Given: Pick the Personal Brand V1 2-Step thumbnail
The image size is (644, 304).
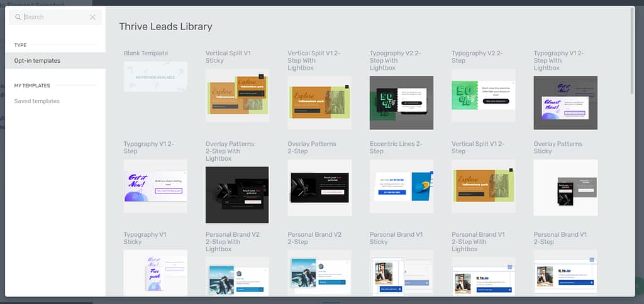Looking at the screenshot, I should click(x=565, y=273).
